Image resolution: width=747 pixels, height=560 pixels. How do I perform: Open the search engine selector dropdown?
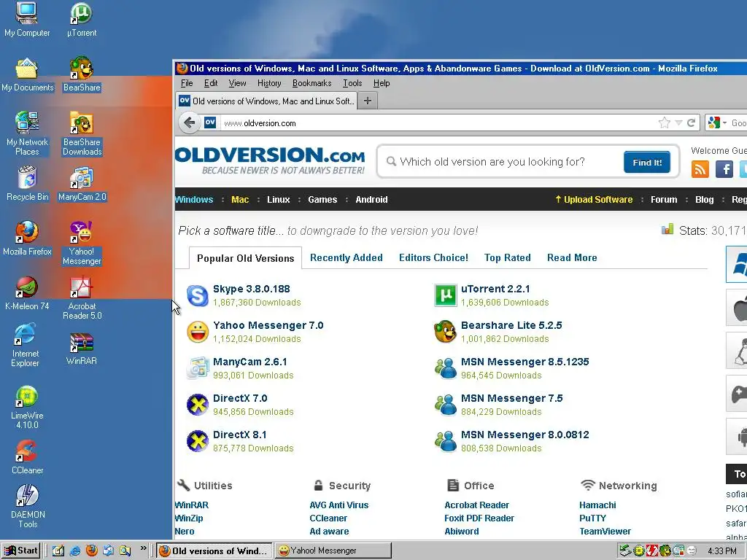pos(724,122)
